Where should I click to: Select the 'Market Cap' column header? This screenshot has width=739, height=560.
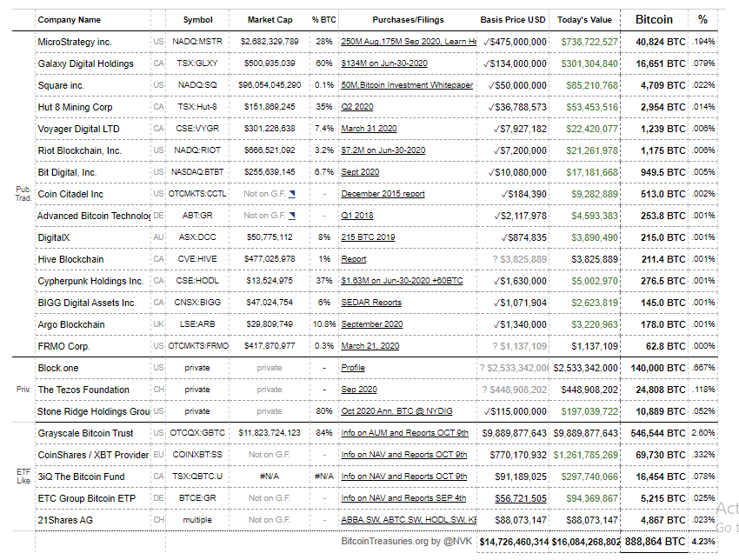(x=270, y=20)
